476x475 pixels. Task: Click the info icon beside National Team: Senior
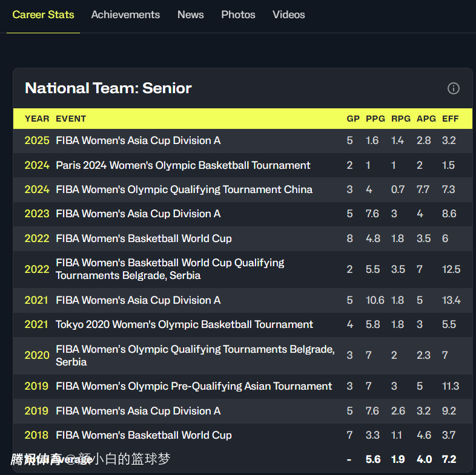tap(453, 88)
